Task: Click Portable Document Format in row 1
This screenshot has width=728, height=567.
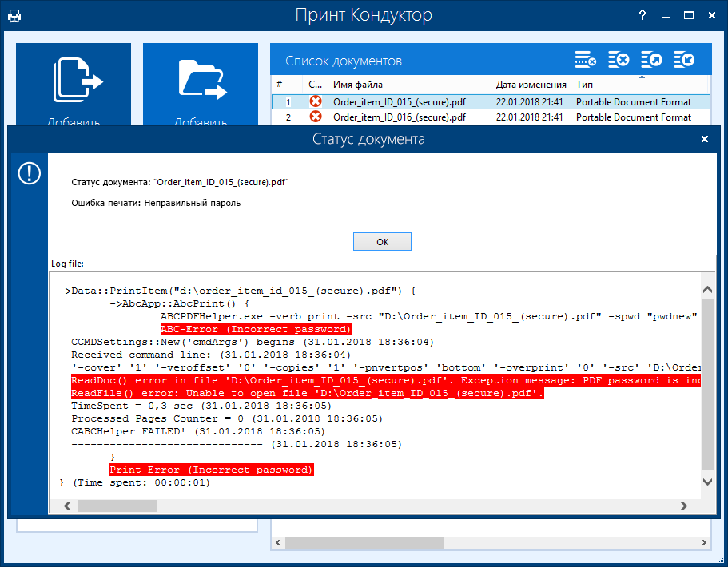Action: pos(633,102)
